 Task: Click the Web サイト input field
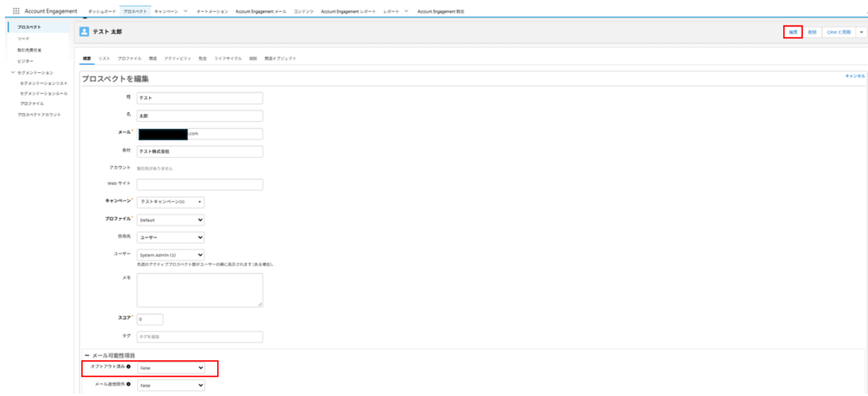(x=200, y=184)
